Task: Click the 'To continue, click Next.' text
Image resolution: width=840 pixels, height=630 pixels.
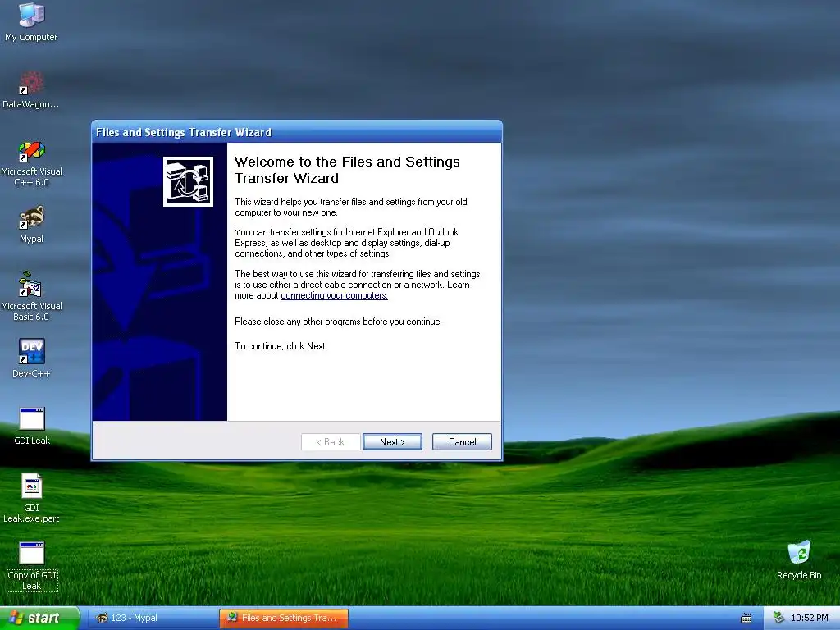Action: point(281,346)
